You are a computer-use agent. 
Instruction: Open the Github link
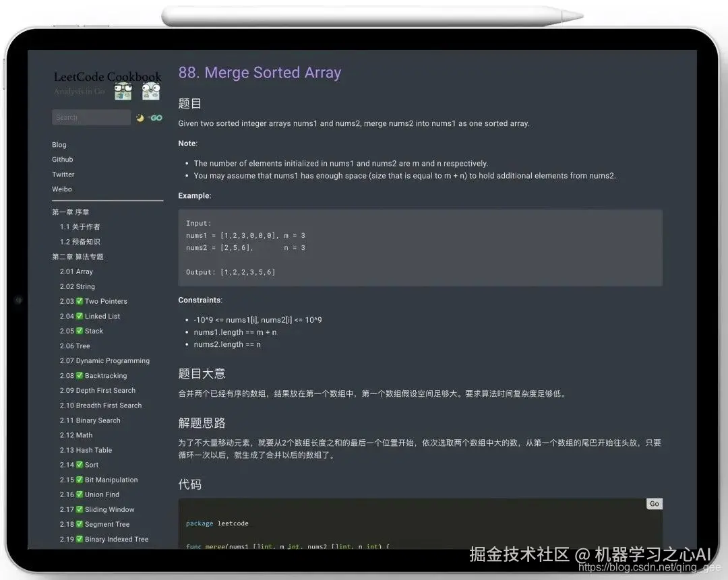[62, 159]
